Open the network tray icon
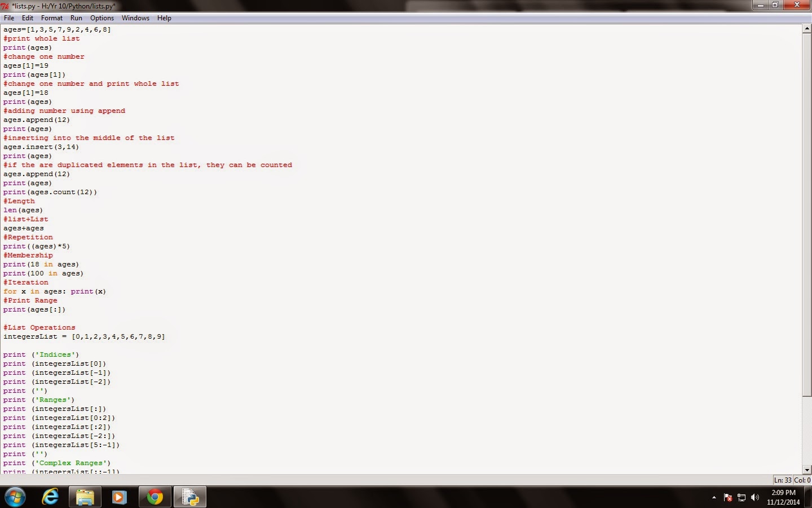This screenshot has width=812, height=508. coord(742,497)
